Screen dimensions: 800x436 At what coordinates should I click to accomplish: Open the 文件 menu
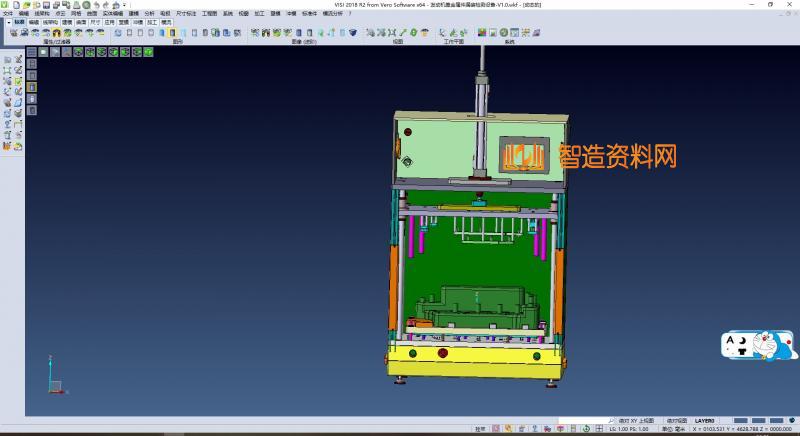[x=7, y=13]
